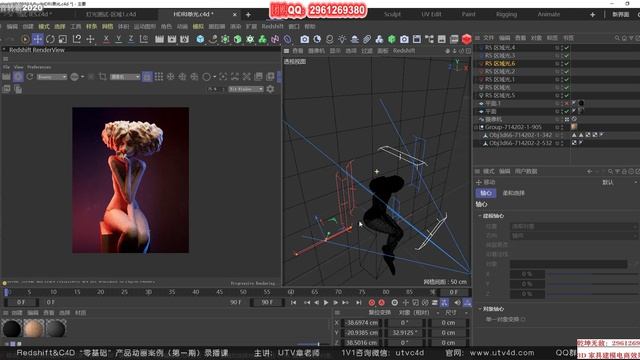Switch to Sculpt layout tab
Screen dimensions: 640x360
392,14
